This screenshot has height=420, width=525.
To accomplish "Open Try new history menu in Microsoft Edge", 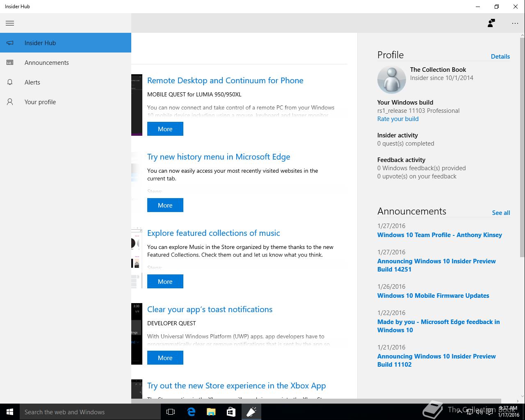I will pyautogui.click(x=219, y=157).
